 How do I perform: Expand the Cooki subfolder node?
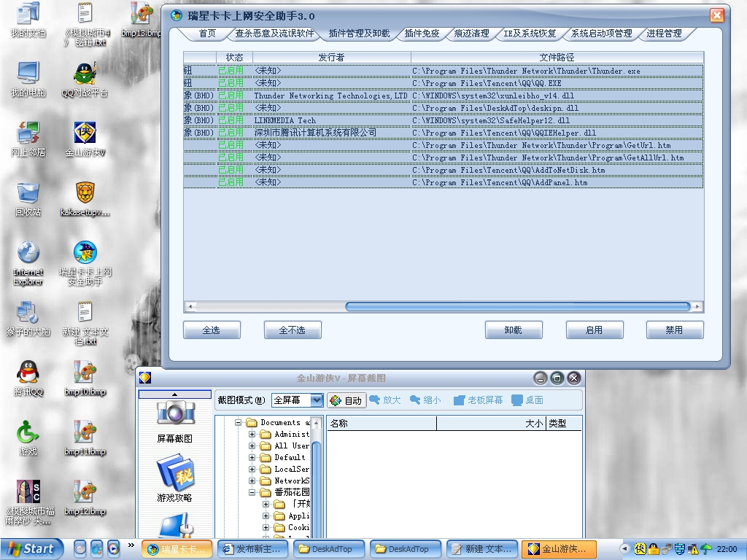266,528
